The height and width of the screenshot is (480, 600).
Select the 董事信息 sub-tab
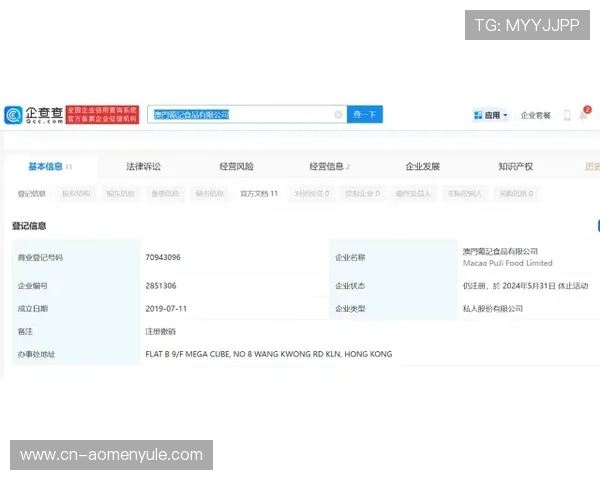coord(165,194)
